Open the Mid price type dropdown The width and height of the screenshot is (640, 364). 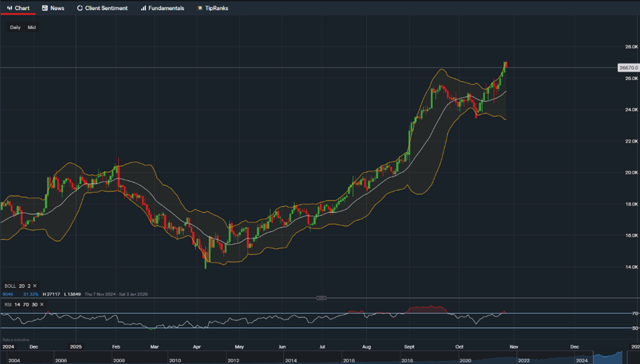point(32,28)
